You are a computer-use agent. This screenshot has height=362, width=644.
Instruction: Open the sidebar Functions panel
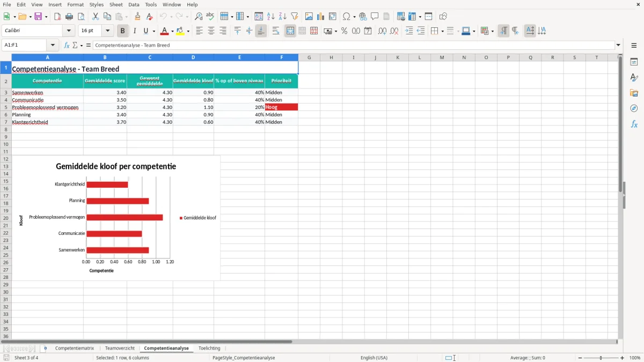coord(634,124)
